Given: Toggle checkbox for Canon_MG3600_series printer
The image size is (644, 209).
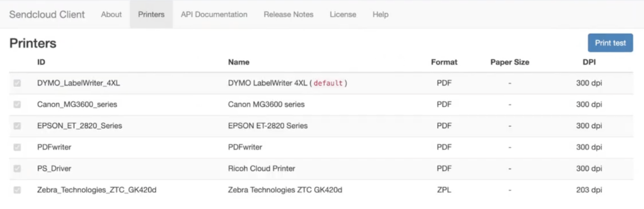Looking at the screenshot, I should 17,104.
